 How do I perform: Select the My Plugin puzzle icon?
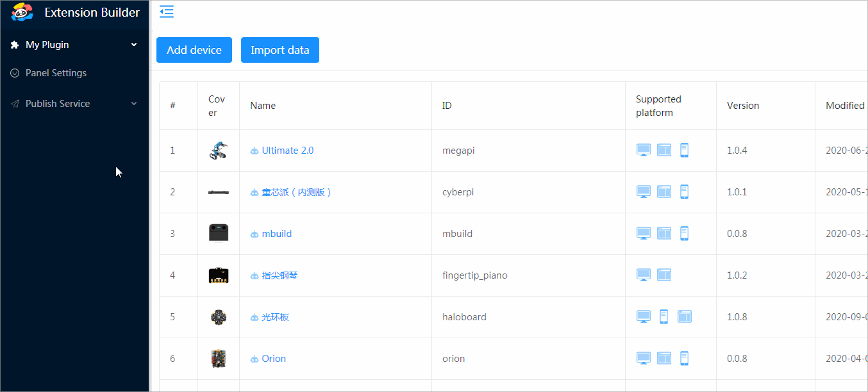pyautogui.click(x=14, y=44)
